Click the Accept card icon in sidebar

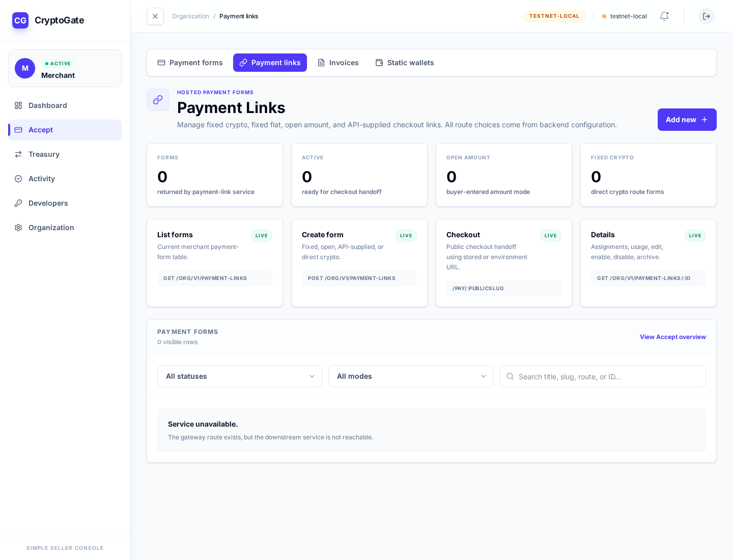(18, 130)
